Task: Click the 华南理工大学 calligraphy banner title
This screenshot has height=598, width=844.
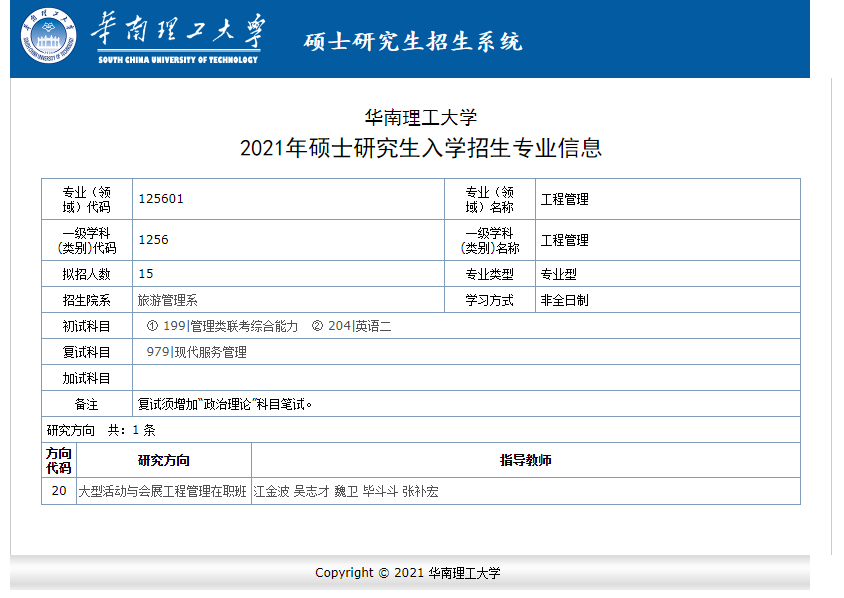Action: [x=178, y=30]
